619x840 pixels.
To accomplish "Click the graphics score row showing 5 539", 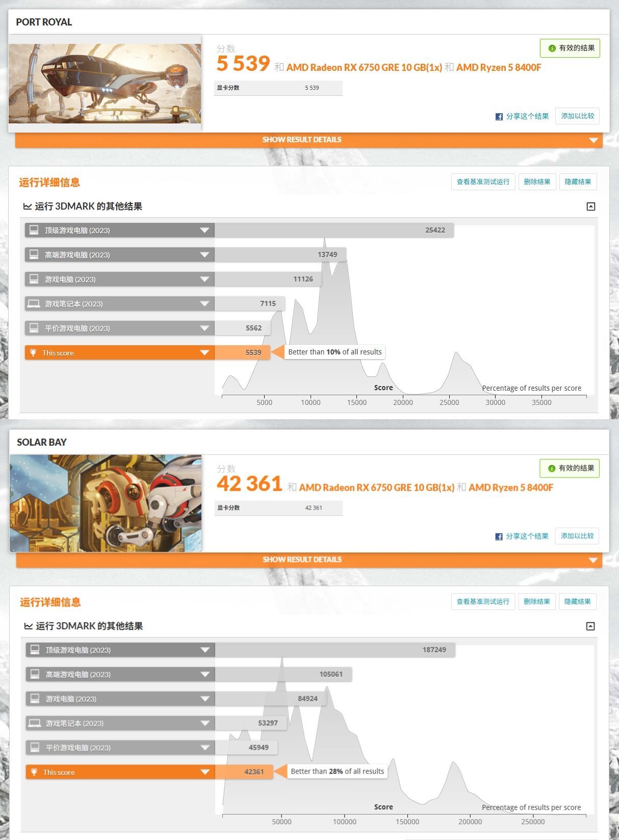I will click(278, 88).
